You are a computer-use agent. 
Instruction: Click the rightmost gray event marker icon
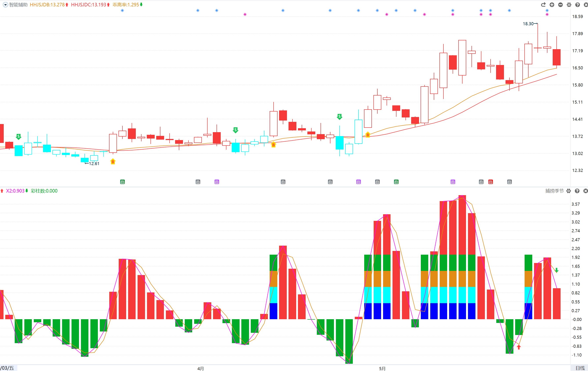tap(509, 182)
